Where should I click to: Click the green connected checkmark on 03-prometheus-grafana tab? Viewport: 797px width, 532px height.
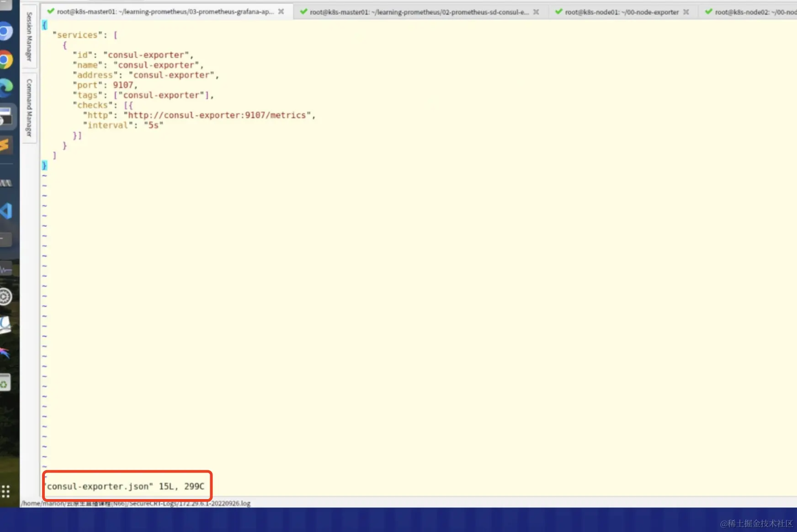[51, 11]
